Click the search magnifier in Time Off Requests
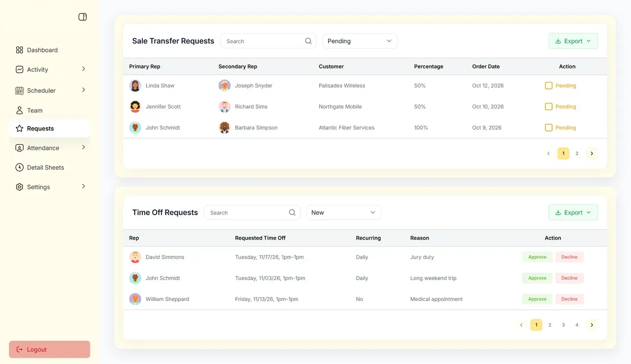Image resolution: width=631 pixels, height=364 pixels. [x=292, y=212]
